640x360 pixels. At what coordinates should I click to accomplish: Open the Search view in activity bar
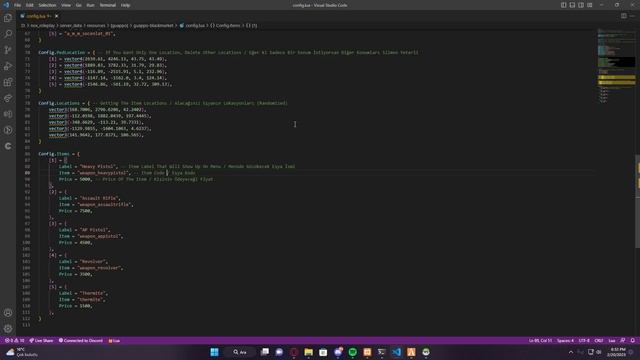tap(8, 34)
